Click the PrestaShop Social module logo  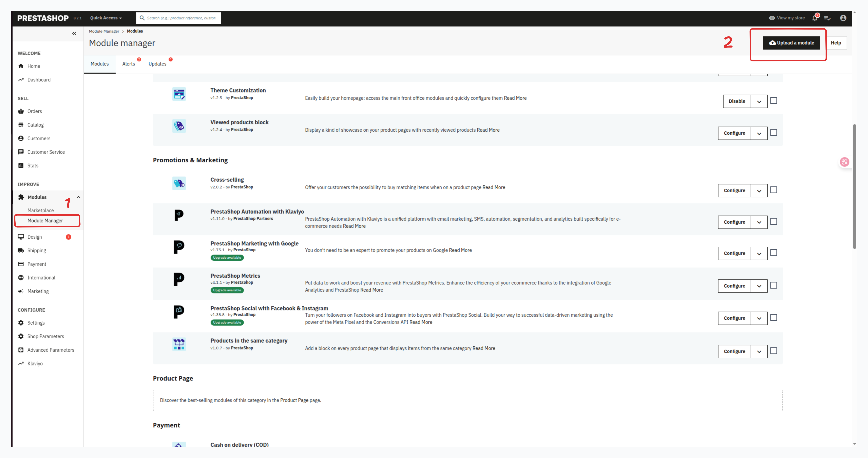pyautogui.click(x=179, y=312)
